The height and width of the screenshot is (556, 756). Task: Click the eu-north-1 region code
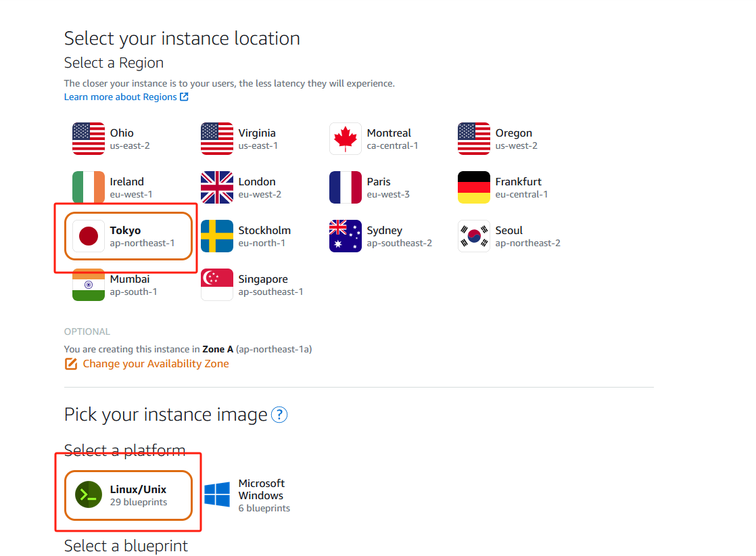(262, 243)
